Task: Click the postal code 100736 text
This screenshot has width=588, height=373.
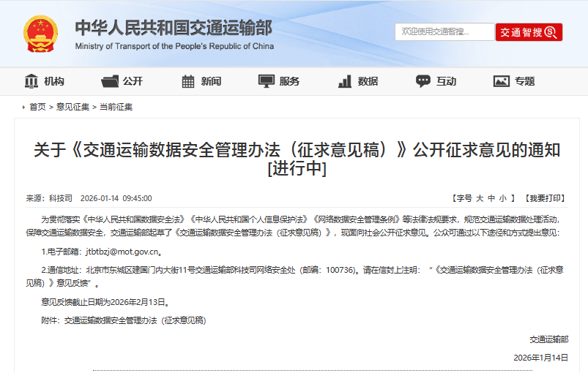Action: 340,270
